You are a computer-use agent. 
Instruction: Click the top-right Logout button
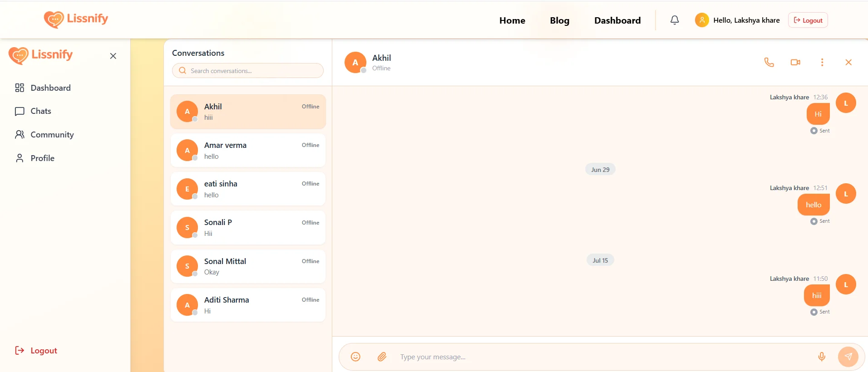click(x=808, y=20)
